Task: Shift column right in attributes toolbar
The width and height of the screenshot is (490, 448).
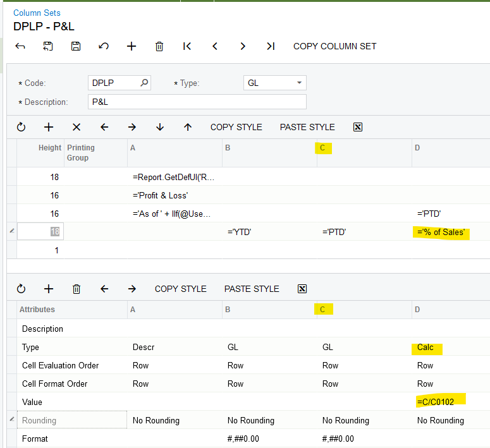Action: [132, 289]
